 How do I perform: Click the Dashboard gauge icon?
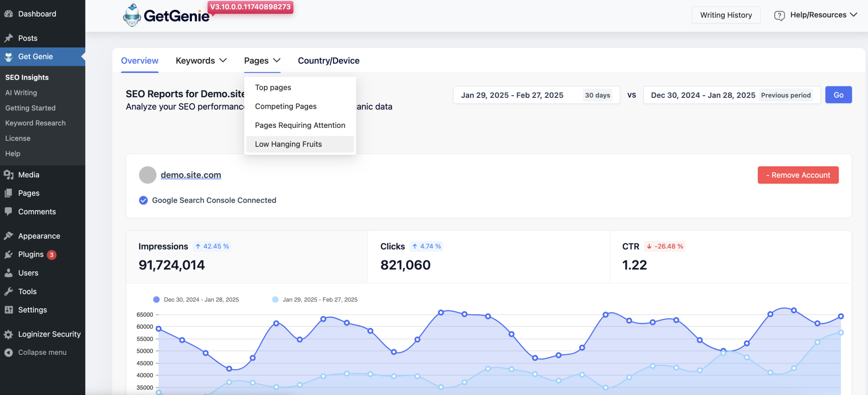[8, 14]
